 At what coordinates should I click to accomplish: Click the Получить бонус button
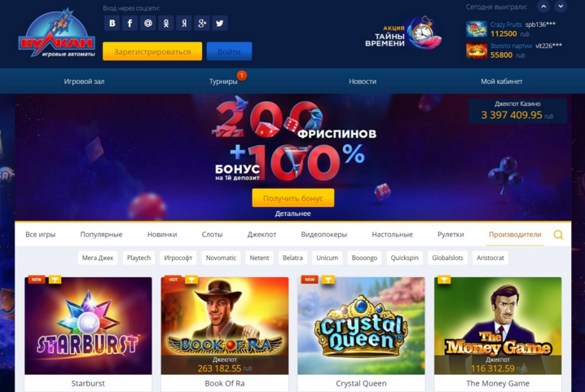coord(292,198)
